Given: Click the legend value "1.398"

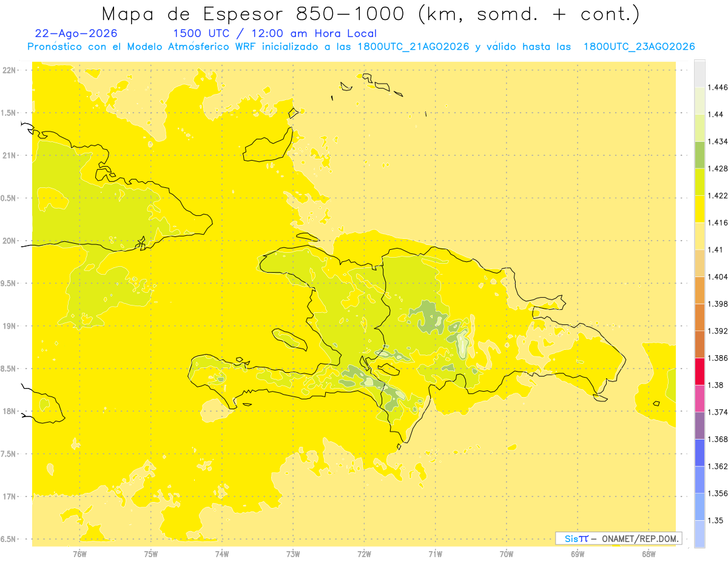Looking at the screenshot, I should [717, 304].
